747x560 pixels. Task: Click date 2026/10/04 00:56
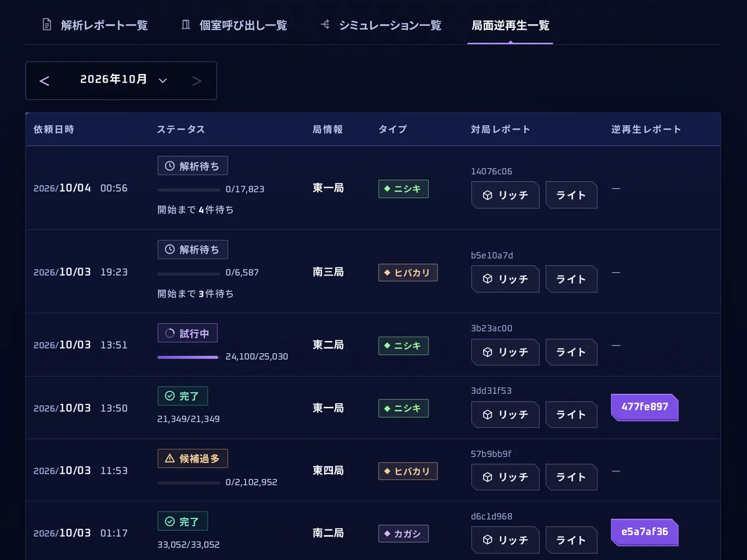coord(81,188)
